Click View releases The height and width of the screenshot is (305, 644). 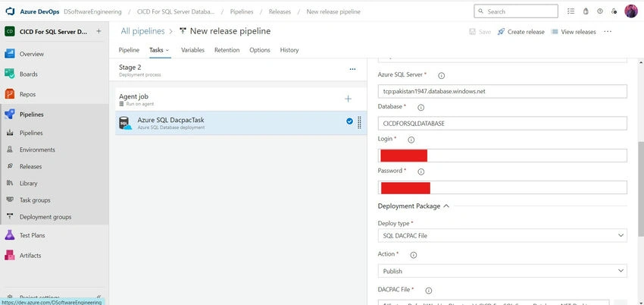point(574,32)
